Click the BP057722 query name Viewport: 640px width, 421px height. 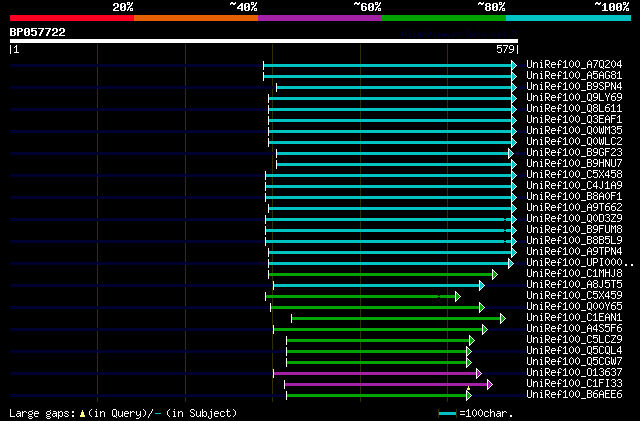pos(38,32)
